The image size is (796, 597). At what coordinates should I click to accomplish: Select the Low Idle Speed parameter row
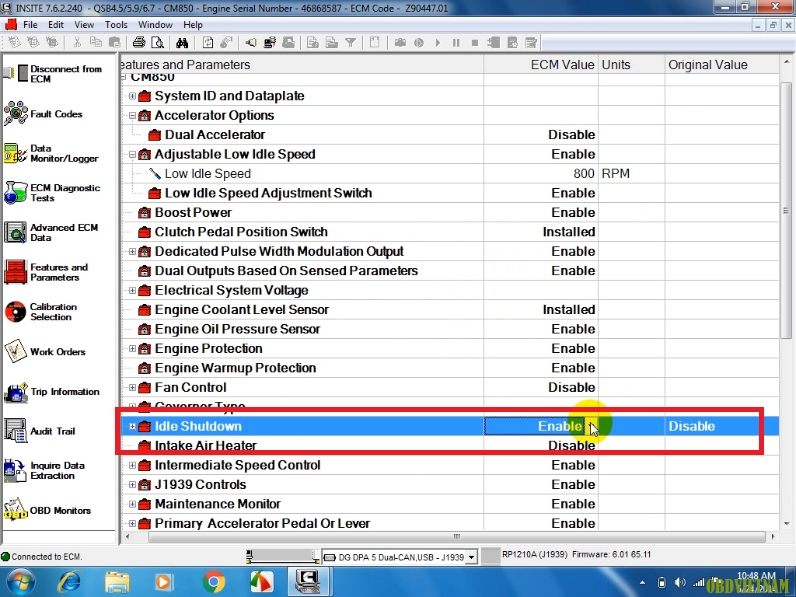pyautogui.click(x=450, y=174)
